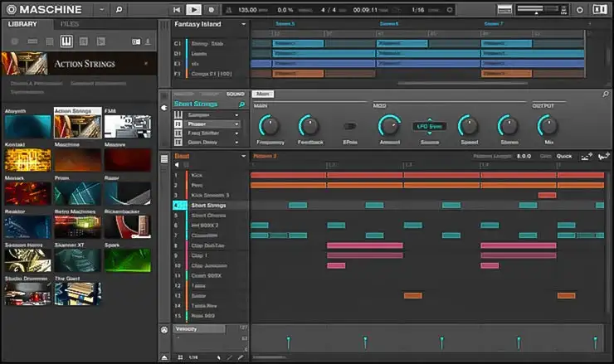Restart playback from the beginning
614x364 pixels.
coord(177,10)
